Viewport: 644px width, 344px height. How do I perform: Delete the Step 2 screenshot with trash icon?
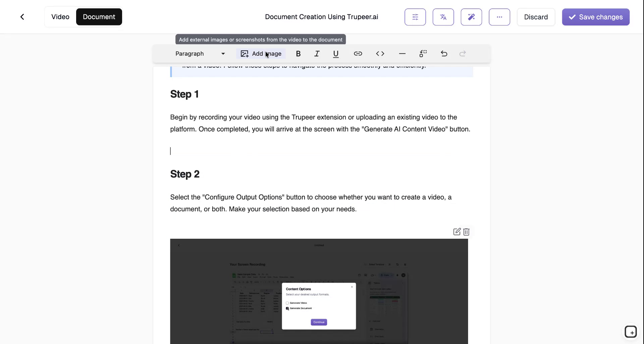tap(467, 232)
